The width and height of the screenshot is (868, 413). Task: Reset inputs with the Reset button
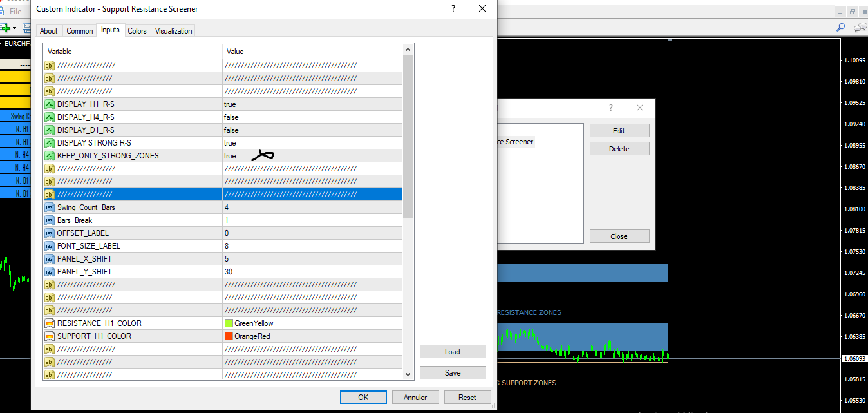pyautogui.click(x=467, y=398)
